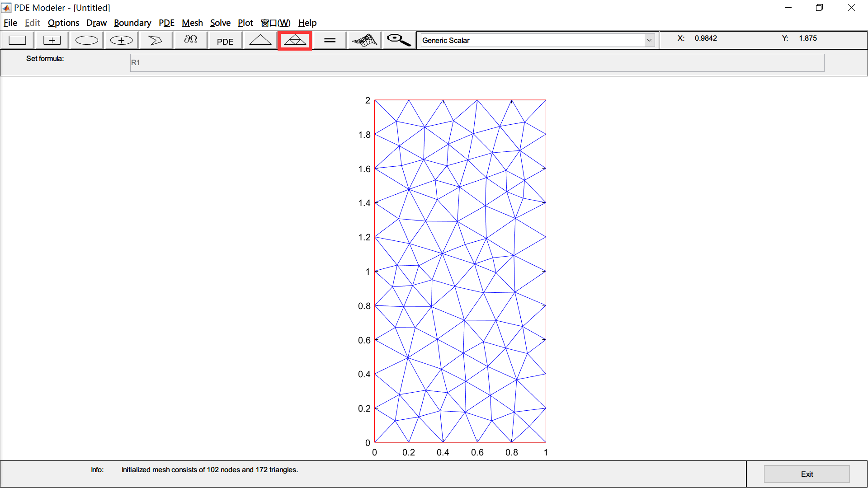Viewport: 868px width, 488px height.
Task: Select the Draw rectangle tool
Action: 17,40
